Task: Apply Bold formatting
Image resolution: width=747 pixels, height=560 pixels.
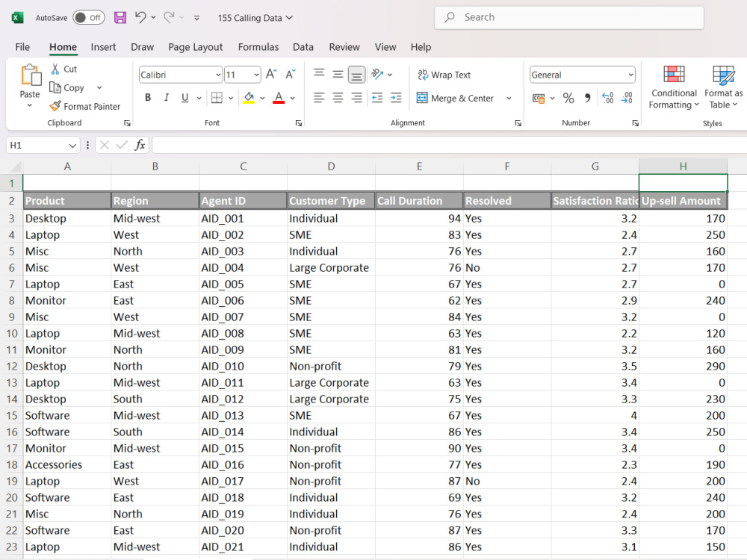Action: (148, 98)
